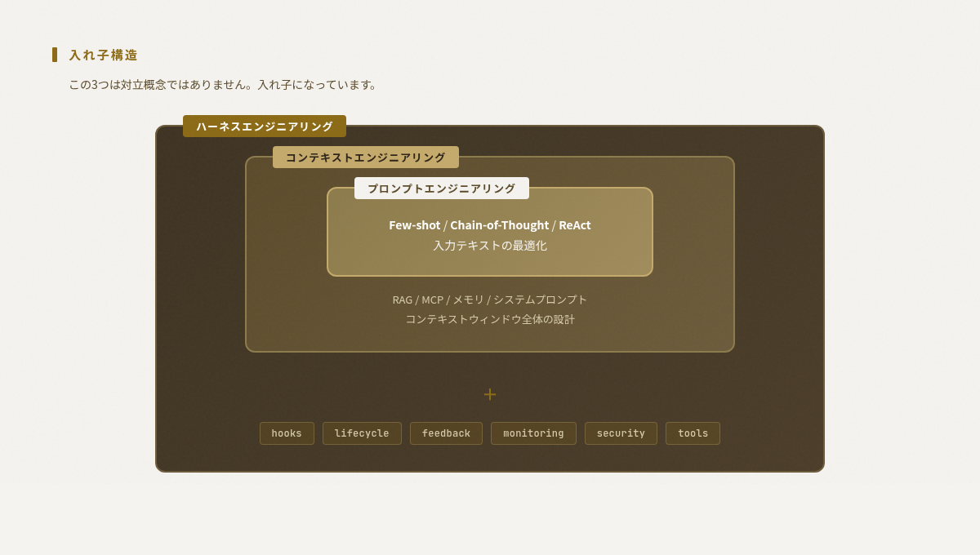Click the 入力テキストの最適化 text

490,246
